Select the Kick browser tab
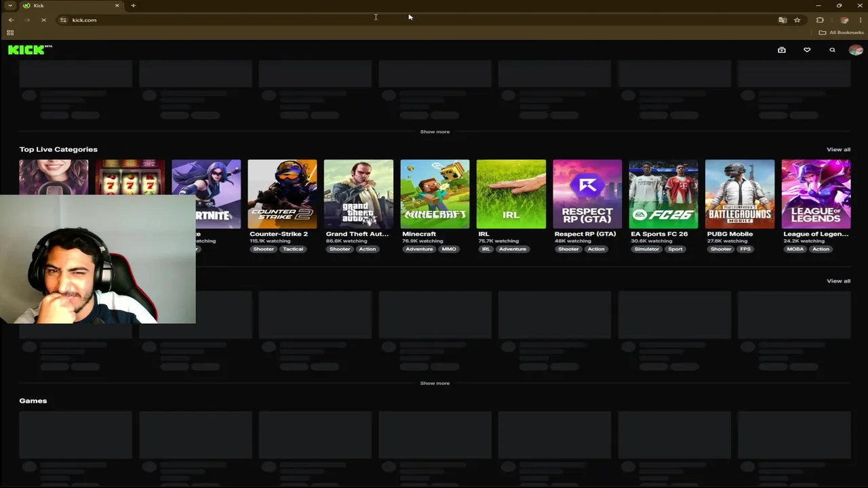Screen dimensions: 868x488 coord(70,5)
